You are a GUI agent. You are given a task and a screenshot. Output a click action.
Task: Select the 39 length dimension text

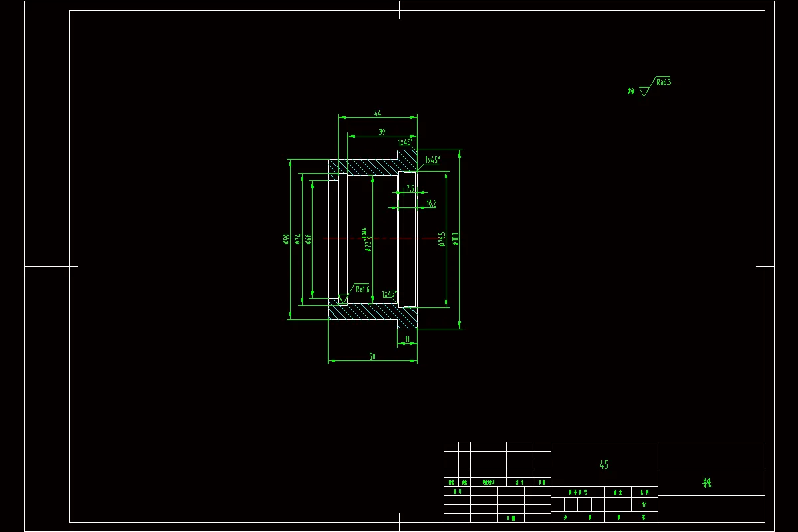point(382,132)
